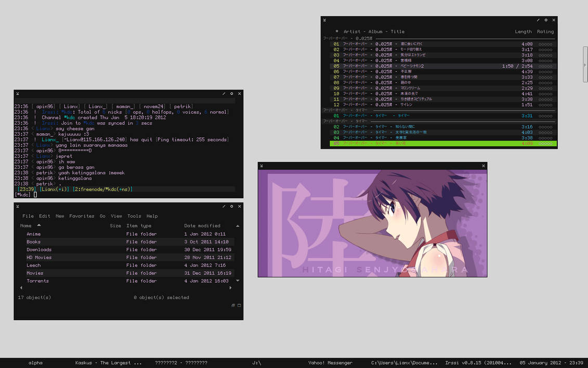
Task: Select the HD Movies folder row
Action: [126, 258]
